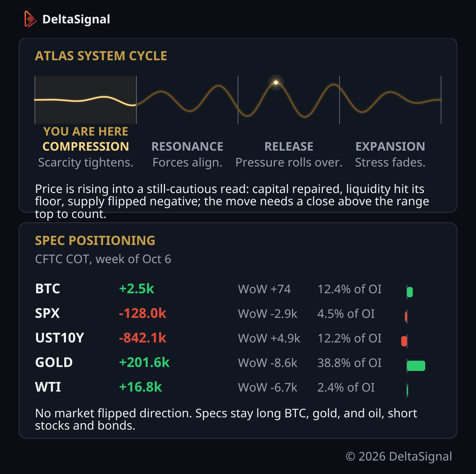Select the glowing marker on the cycle wave

tap(276, 82)
